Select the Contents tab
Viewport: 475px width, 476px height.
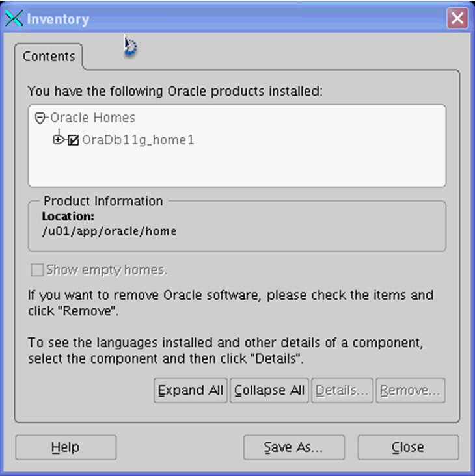tap(49, 57)
